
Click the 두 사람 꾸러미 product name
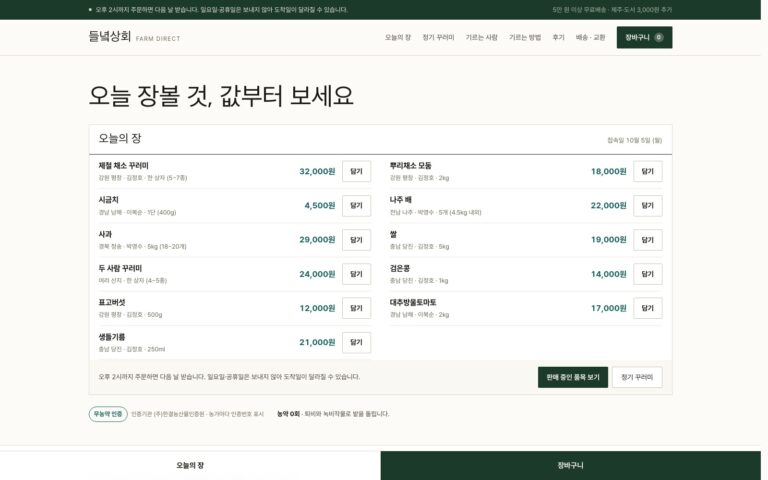click(120, 268)
